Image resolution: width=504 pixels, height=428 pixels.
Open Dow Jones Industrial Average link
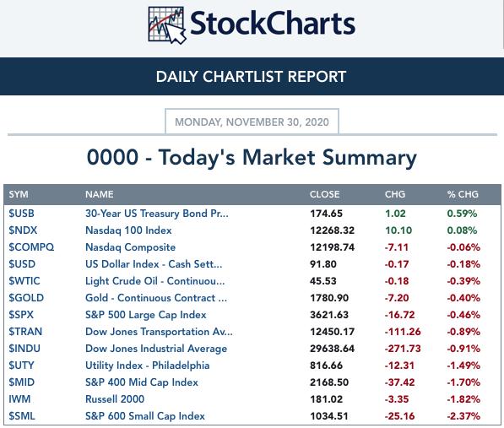[156, 349]
